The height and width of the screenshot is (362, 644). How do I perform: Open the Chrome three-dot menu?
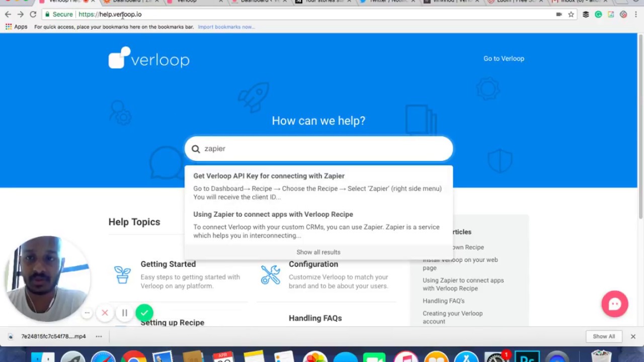(x=635, y=15)
